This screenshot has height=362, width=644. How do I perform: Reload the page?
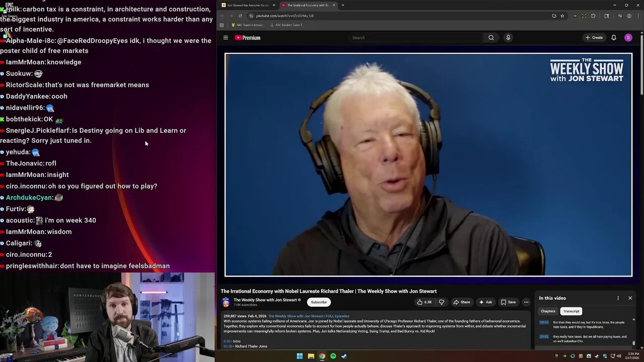tap(240, 16)
